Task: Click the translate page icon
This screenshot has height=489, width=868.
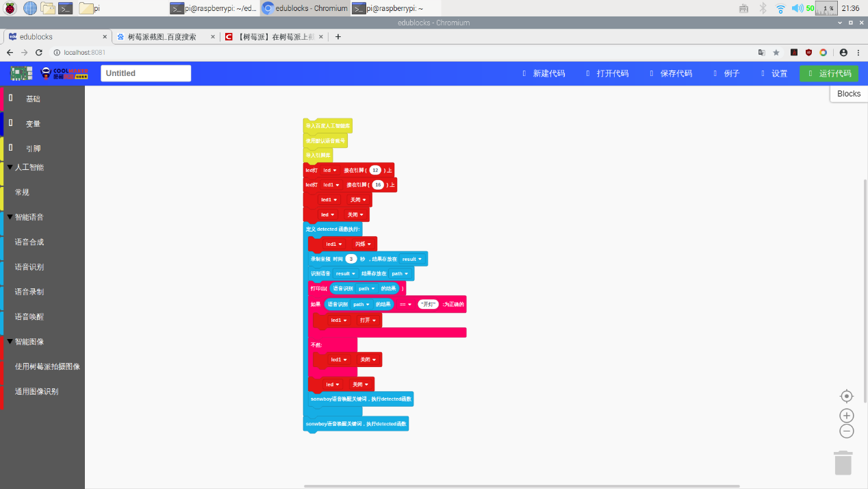Action: coord(761,52)
